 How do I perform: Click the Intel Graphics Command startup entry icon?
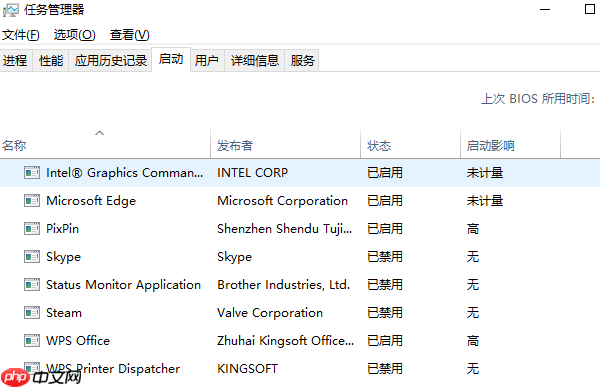(x=32, y=173)
